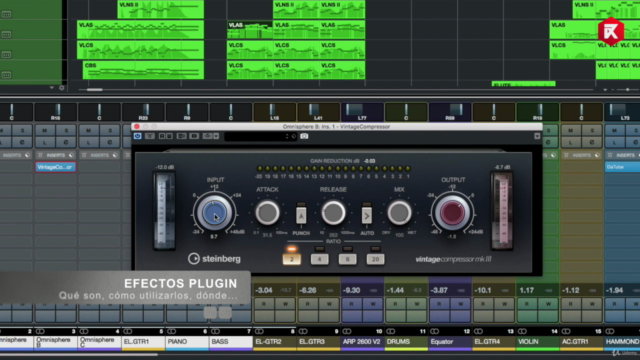Mute the R18 panned channel with M button
This screenshot has height=360, width=640.
(44, 131)
